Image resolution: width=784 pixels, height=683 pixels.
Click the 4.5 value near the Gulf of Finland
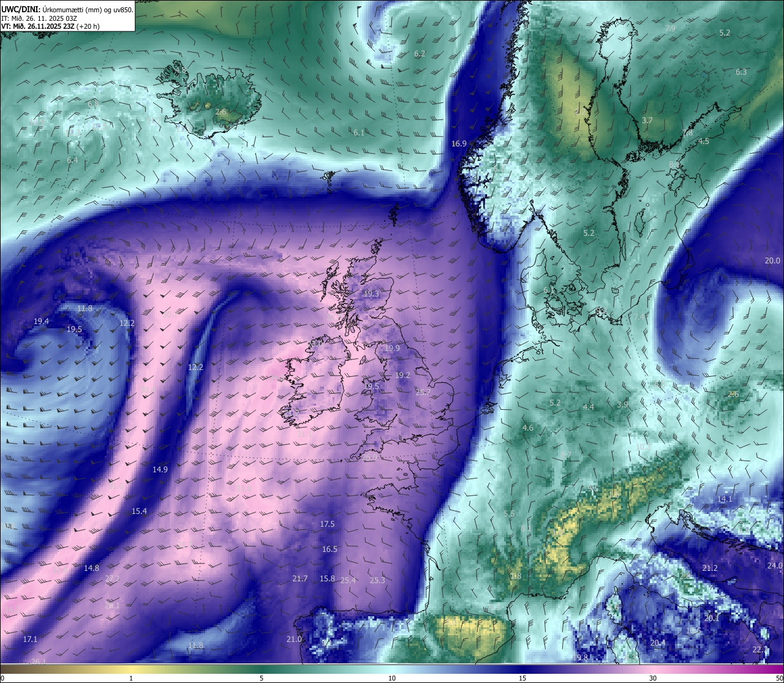tap(704, 142)
